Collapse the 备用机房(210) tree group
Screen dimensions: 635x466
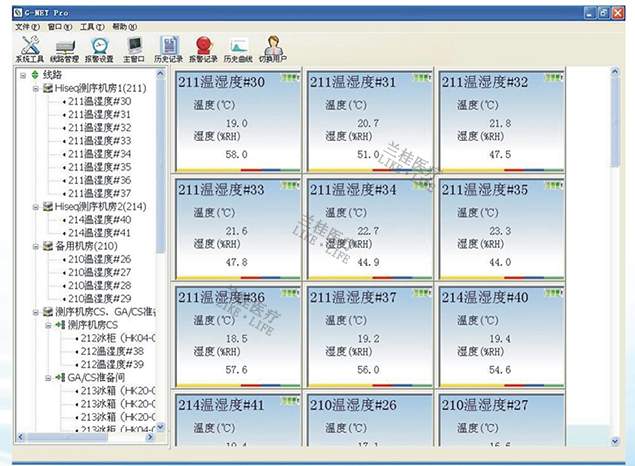(x=35, y=246)
